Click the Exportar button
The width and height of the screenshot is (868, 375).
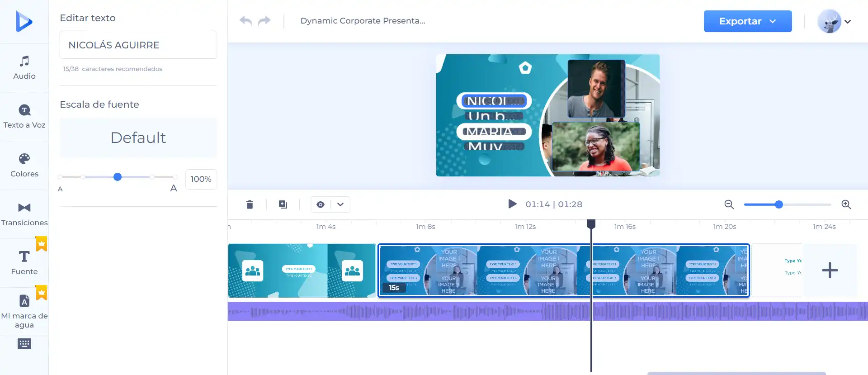coord(748,21)
